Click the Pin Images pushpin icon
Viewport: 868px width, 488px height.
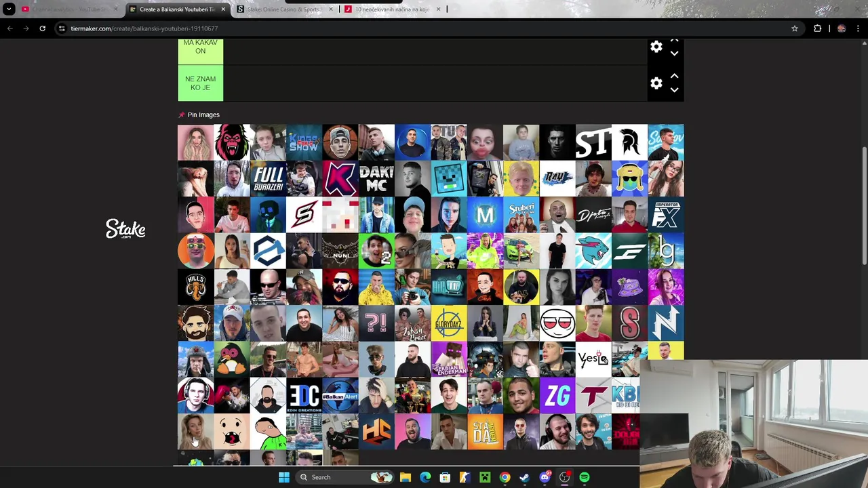181,115
